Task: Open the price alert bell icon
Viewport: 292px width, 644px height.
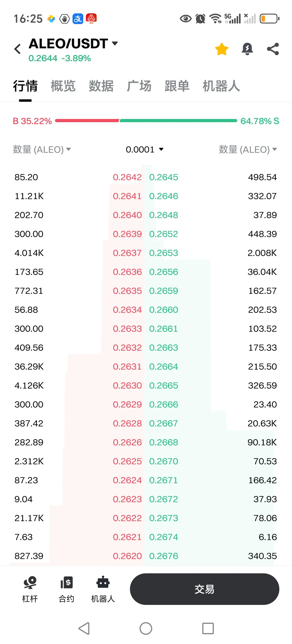Action: click(247, 49)
